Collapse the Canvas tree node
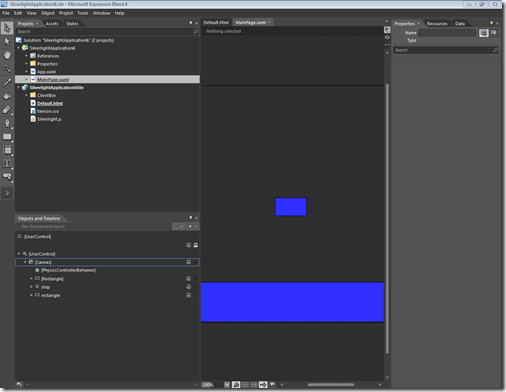Image resolution: width=506 pixels, height=392 pixels. 25,262
